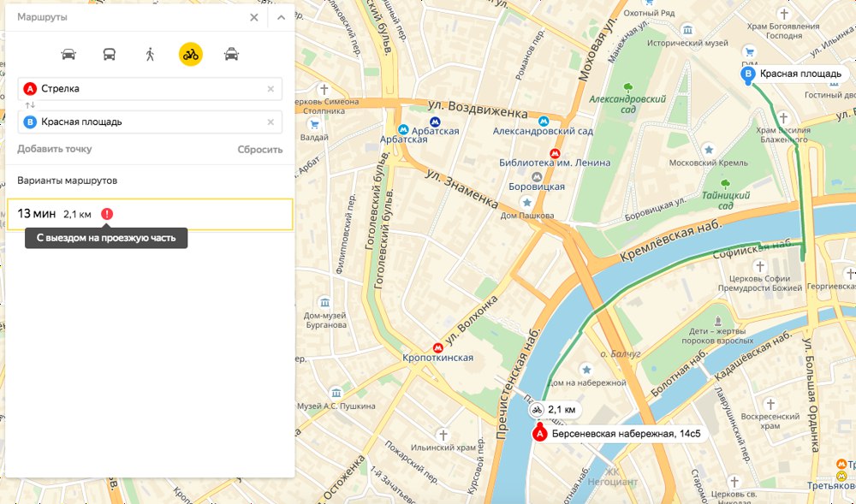The height and width of the screenshot is (504, 856).
Task: Click the bicycle 2,1 км route badge
Action: [554, 410]
